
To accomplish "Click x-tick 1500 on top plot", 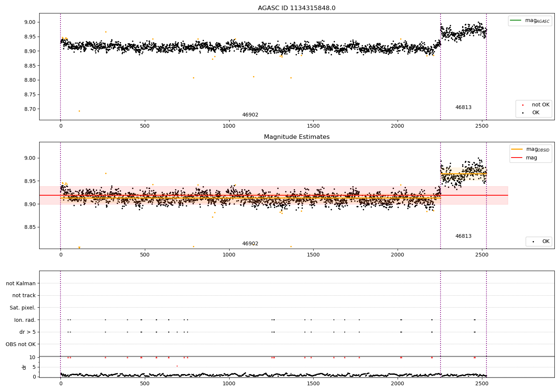I will (x=313, y=126).
